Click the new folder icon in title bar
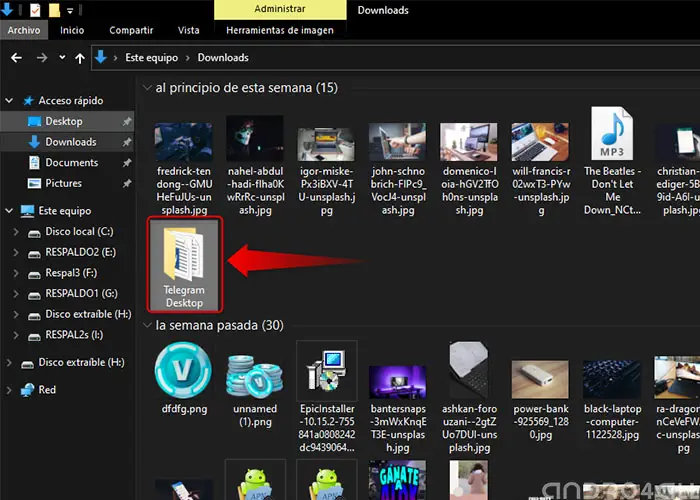 [x=54, y=10]
